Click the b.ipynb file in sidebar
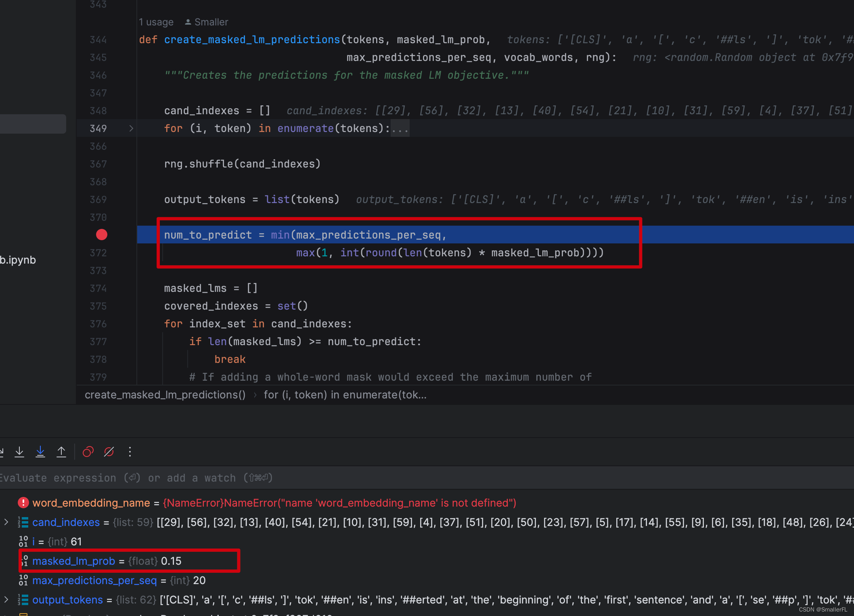 tap(18, 260)
